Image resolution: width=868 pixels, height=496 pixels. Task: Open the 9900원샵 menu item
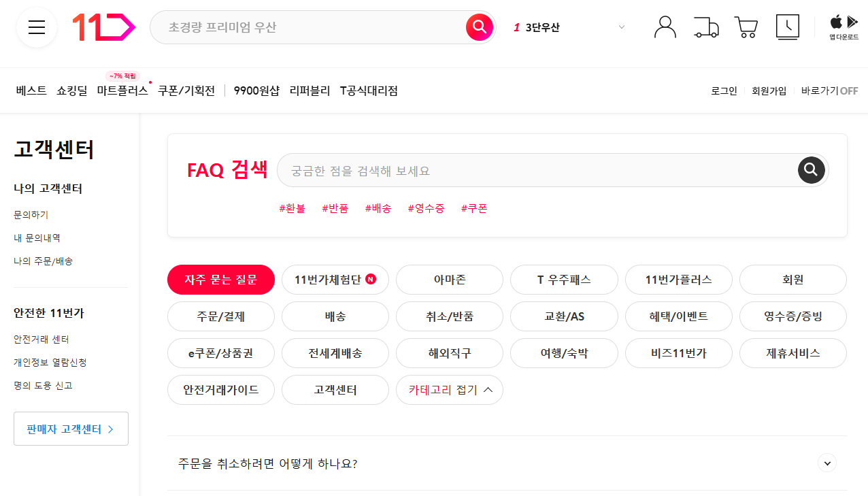pyautogui.click(x=256, y=90)
